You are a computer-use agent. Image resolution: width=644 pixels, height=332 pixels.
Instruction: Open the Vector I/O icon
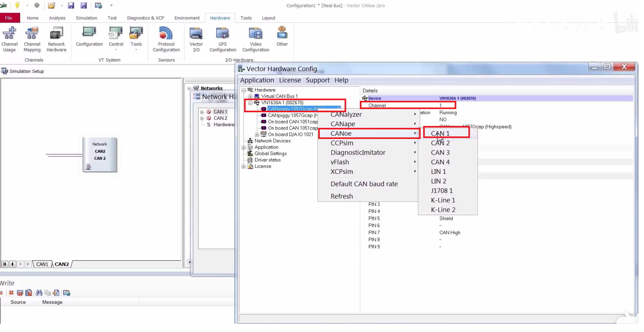coord(196,39)
